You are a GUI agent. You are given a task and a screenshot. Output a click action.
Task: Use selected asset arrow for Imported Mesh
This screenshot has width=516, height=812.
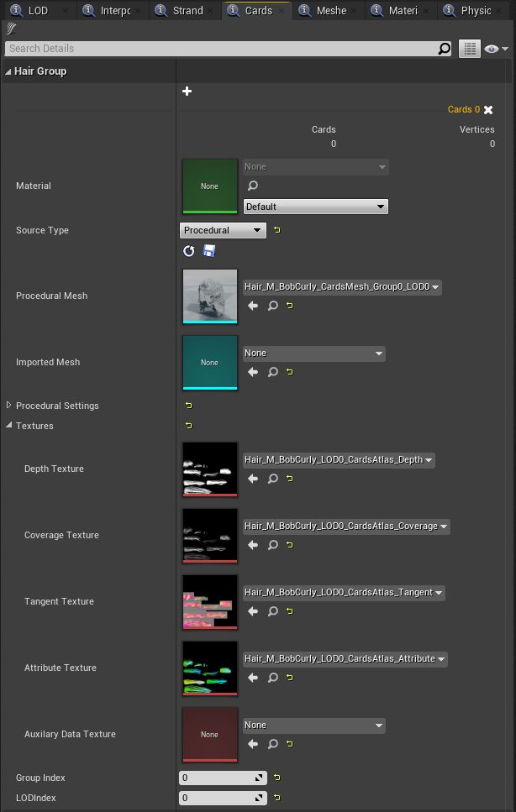click(253, 372)
